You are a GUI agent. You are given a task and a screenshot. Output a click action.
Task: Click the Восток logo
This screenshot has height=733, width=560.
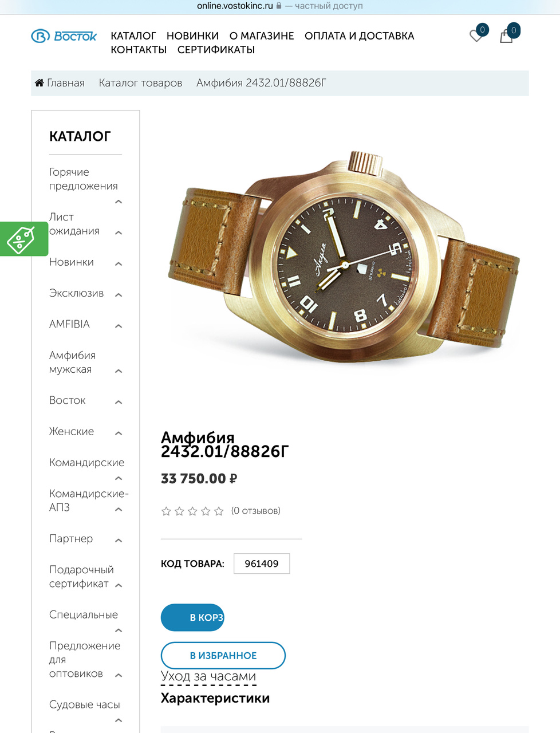(64, 36)
